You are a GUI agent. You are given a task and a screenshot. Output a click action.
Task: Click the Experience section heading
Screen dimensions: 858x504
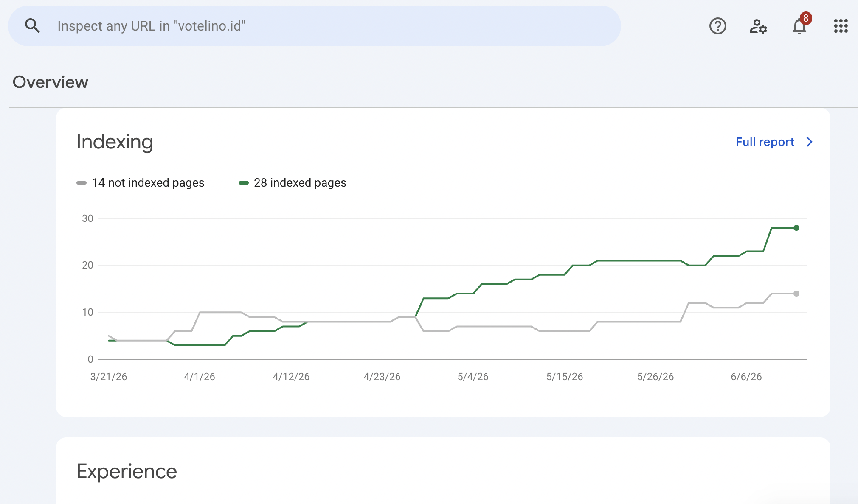coord(127,471)
